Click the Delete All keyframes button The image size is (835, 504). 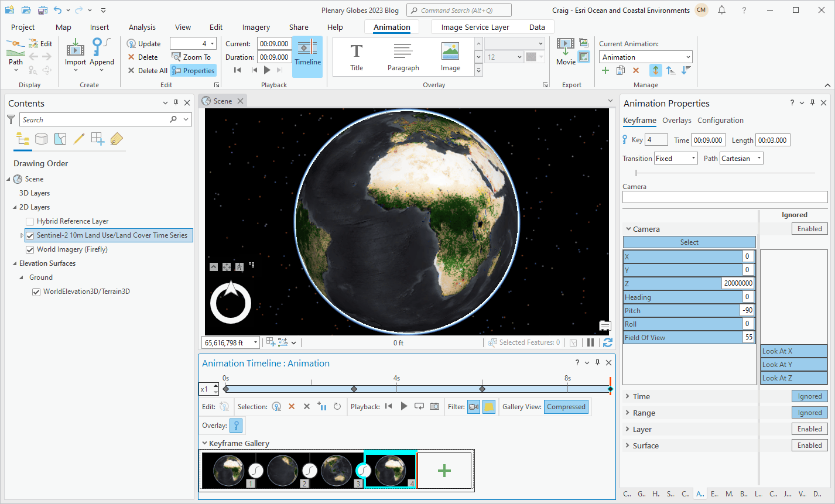point(148,71)
